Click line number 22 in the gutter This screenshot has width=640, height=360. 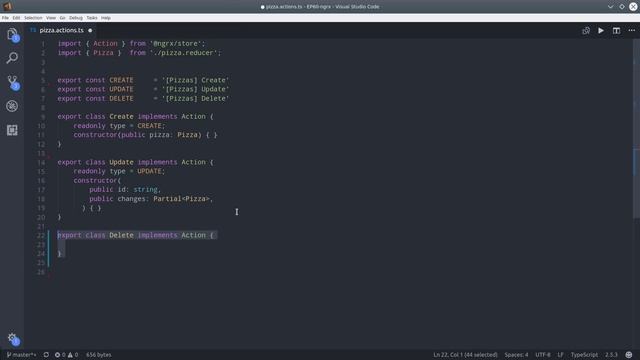pyautogui.click(x=41, y=236)
